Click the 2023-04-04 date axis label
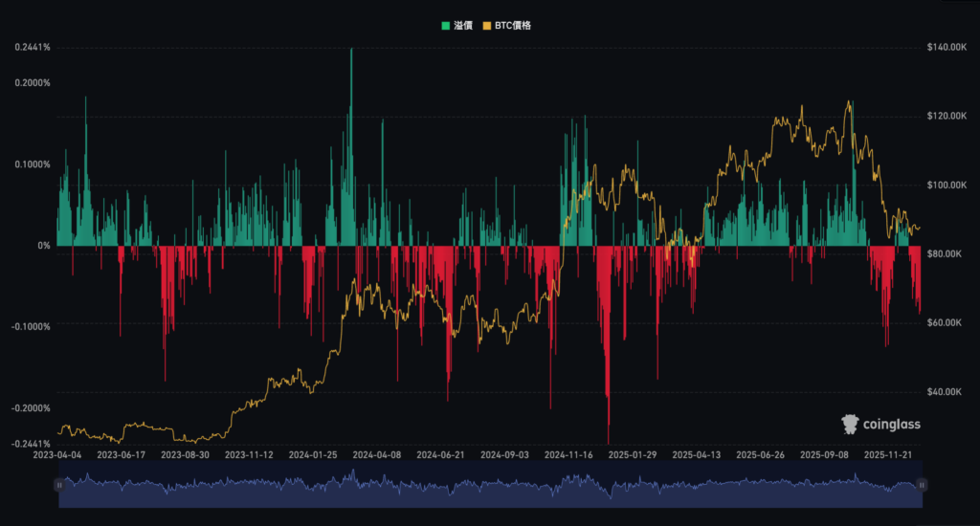 [x=57, y=455]
